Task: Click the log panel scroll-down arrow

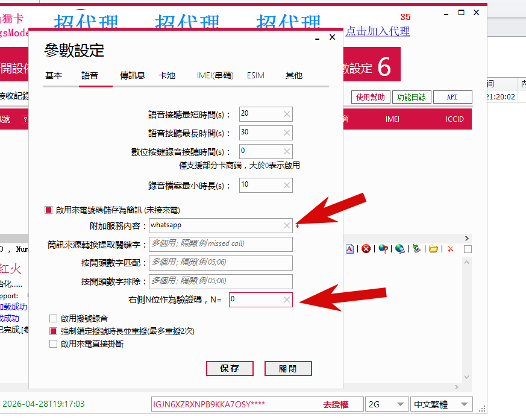Action: 466,377
